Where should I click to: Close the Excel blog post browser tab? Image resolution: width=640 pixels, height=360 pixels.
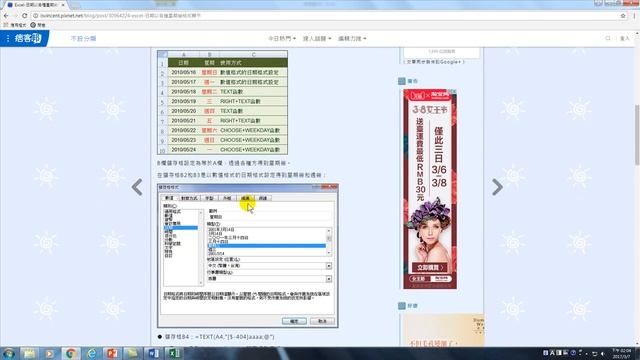coord(63,4)
